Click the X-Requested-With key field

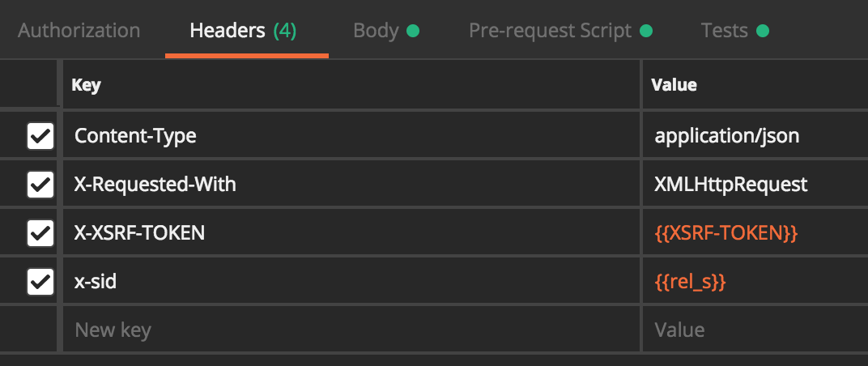coord(351,185)
